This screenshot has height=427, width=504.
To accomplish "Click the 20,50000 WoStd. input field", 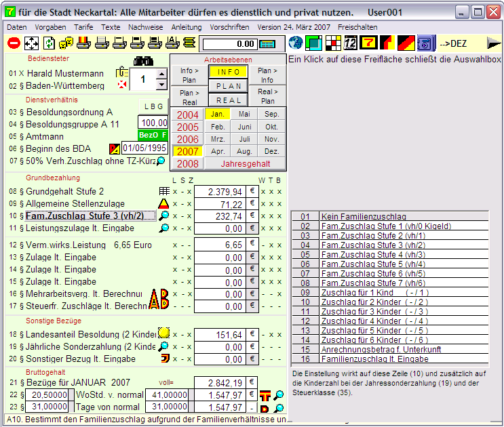I will click(x=47, y=394).
